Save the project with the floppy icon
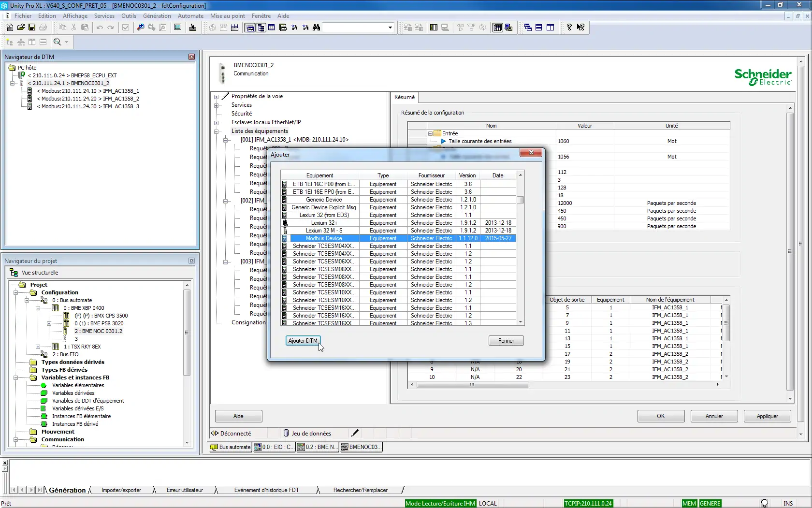Screen dimensions: 812x508 coord(32,28)
